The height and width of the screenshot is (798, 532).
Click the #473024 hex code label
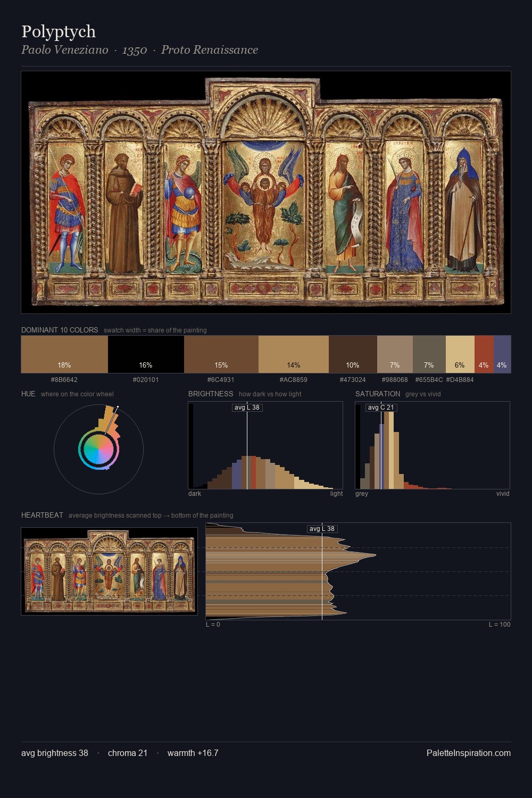[353, 380]
